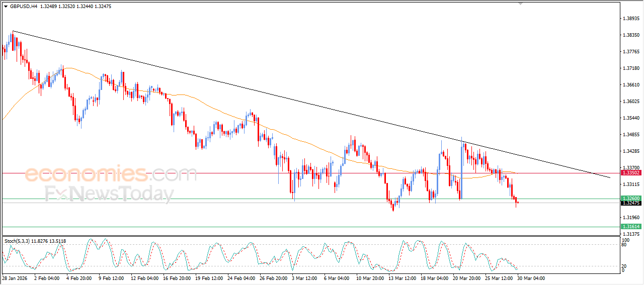Click the 30 Mar 04:00 time label
This screenshot has width=644, height=285.
point(531,278)
